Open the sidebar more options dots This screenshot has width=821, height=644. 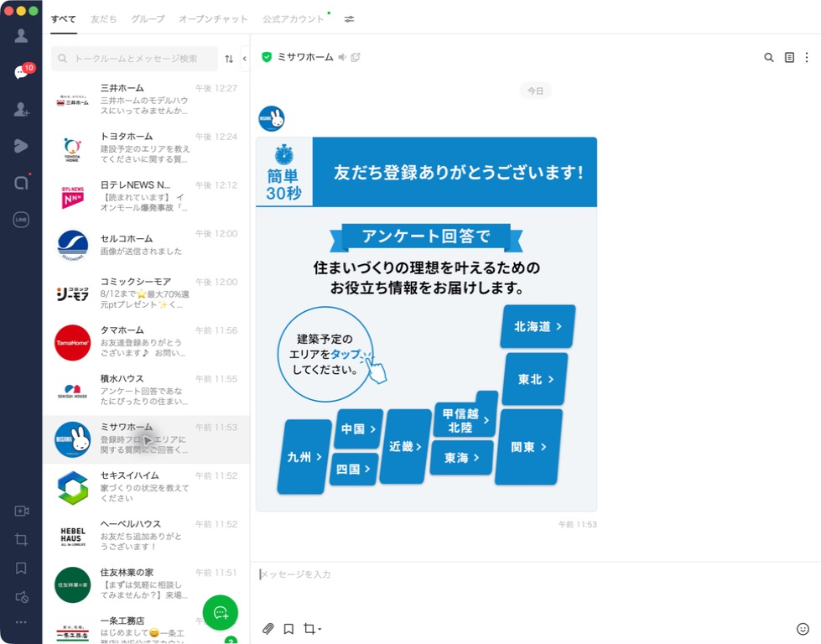pyautogui.click(x=21, y=622)
